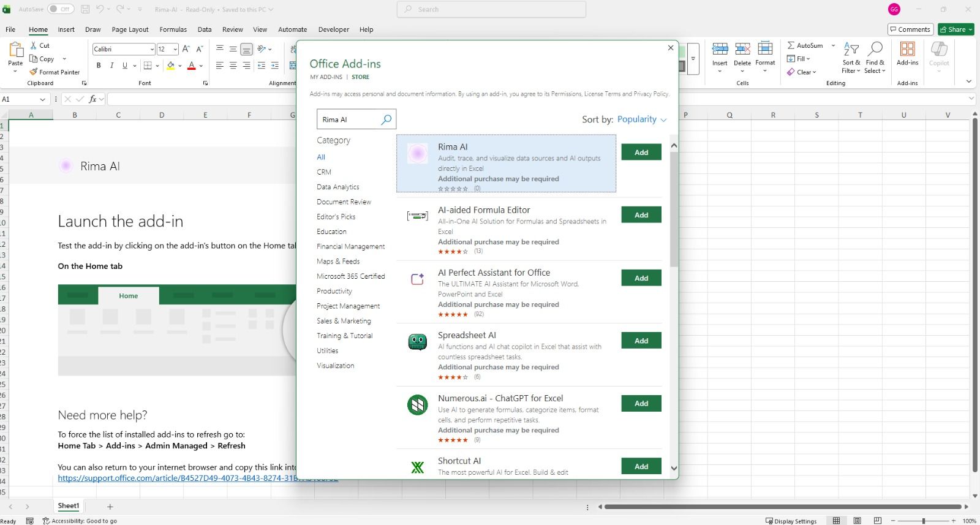Expand the Fill dropdown

(x=809, y=59)
